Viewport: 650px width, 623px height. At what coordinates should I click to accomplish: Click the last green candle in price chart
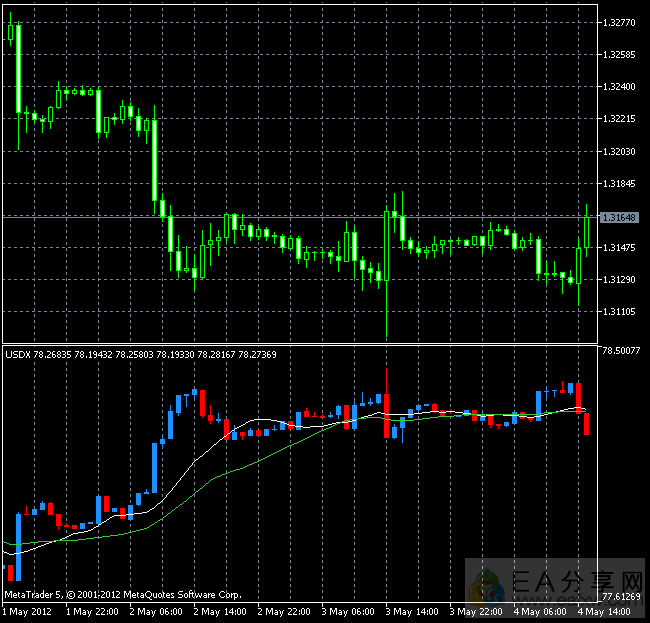point(587,232)
